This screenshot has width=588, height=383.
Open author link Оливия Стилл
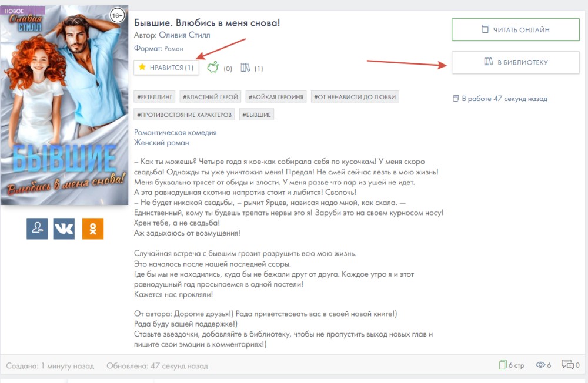(185, 35)
